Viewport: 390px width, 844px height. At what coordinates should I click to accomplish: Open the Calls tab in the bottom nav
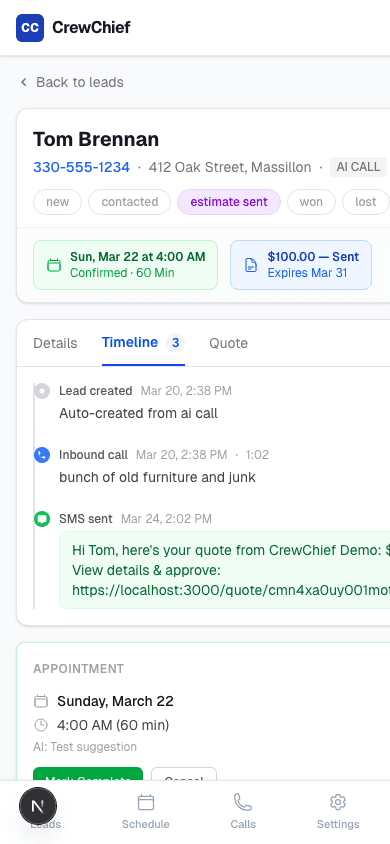(x=243, y=811)
